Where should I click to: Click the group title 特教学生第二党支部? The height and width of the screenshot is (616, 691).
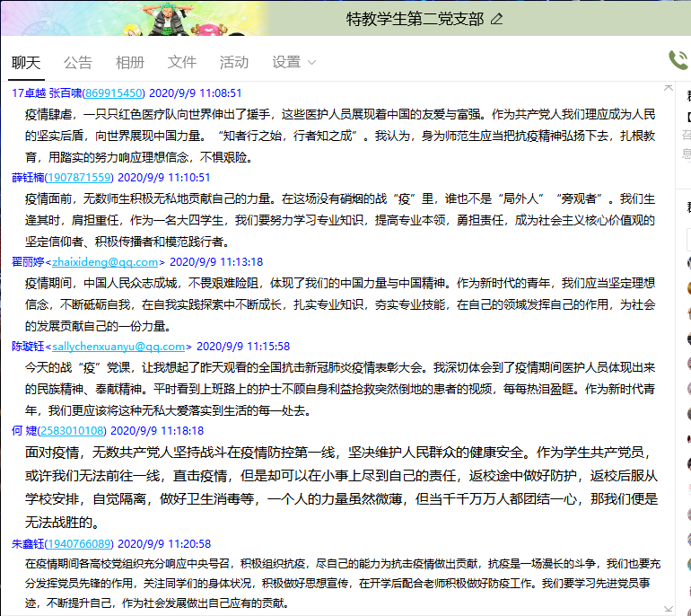click(x=415, y=19)
